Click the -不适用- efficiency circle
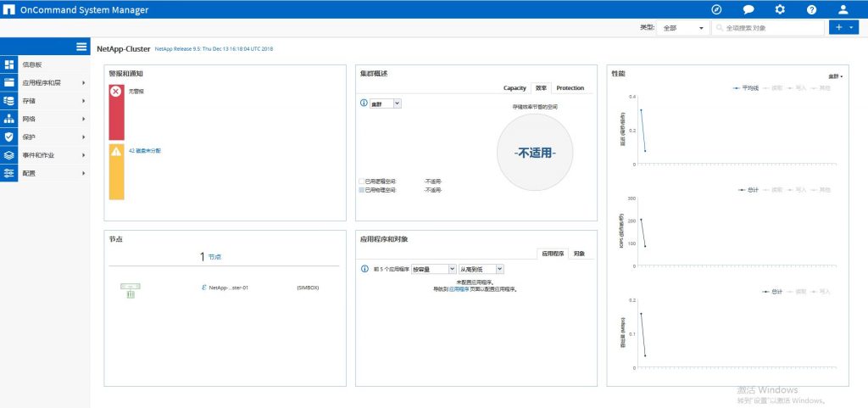The height and width of the screenshot is (408, 868). [x=535, y=153]
